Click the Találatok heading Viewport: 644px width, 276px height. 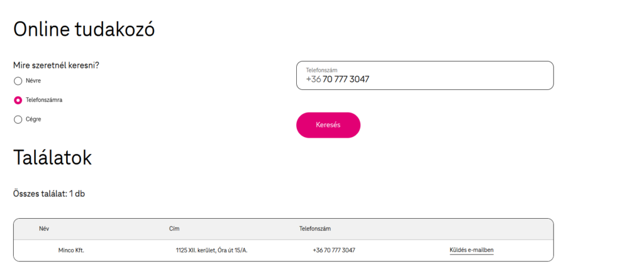[52, 158]
